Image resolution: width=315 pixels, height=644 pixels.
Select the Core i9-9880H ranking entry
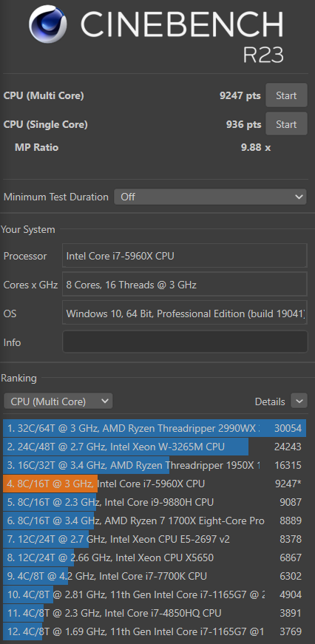point(155,502)
